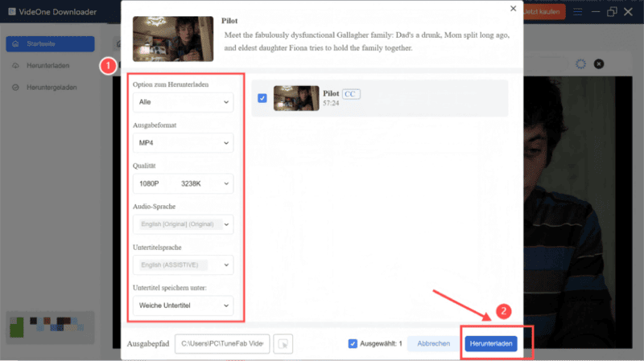Click the loading spinner icon
The image size is (644, 361).
[x=581, y=64]
